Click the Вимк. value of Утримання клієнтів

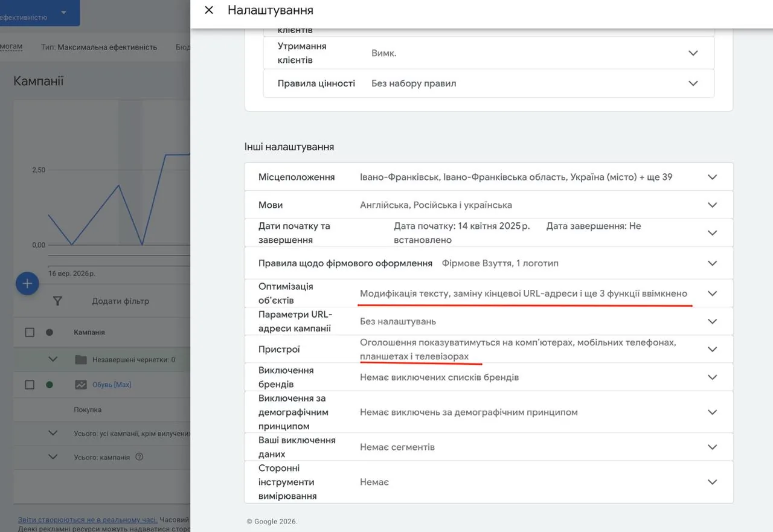coord(384,53)
